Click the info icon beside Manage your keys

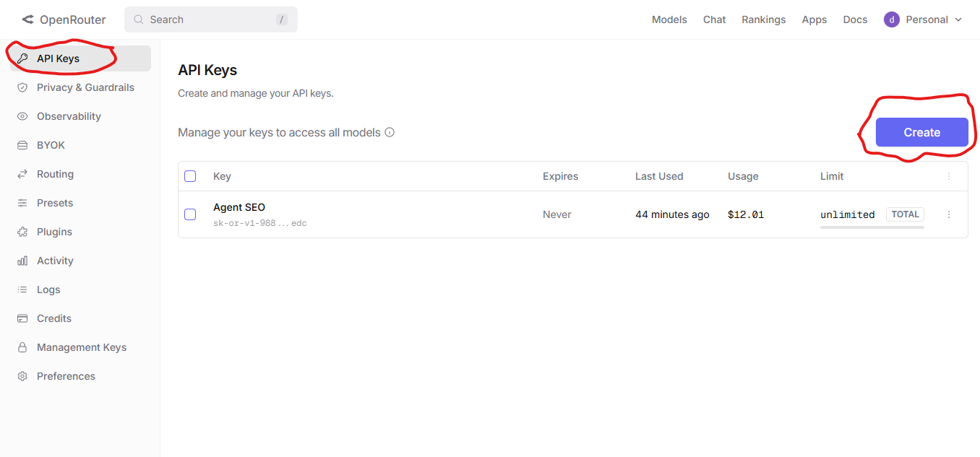click(x=390, y=132)
